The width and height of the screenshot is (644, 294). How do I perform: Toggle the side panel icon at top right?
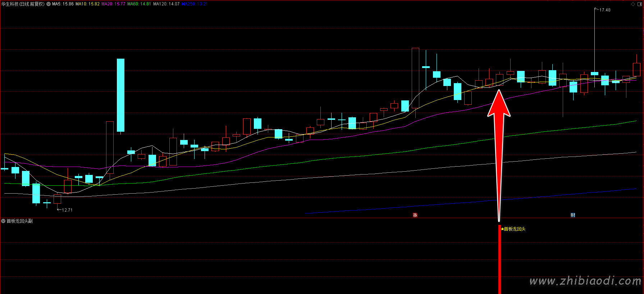tap(640, 4)
